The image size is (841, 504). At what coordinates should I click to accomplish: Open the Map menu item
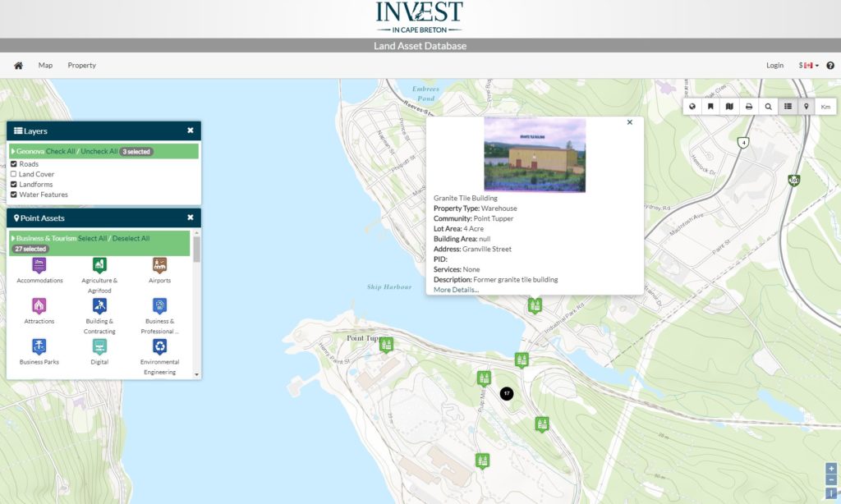pos(45,65)
